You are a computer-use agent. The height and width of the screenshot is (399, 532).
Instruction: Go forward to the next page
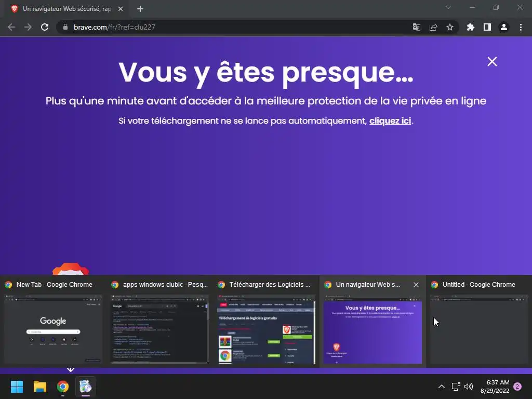[28, 27]
